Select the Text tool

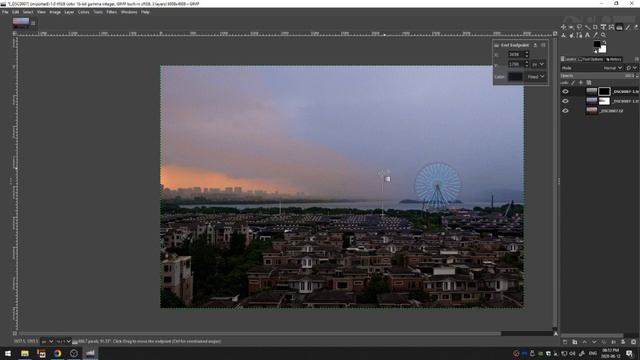pos(587,36)
